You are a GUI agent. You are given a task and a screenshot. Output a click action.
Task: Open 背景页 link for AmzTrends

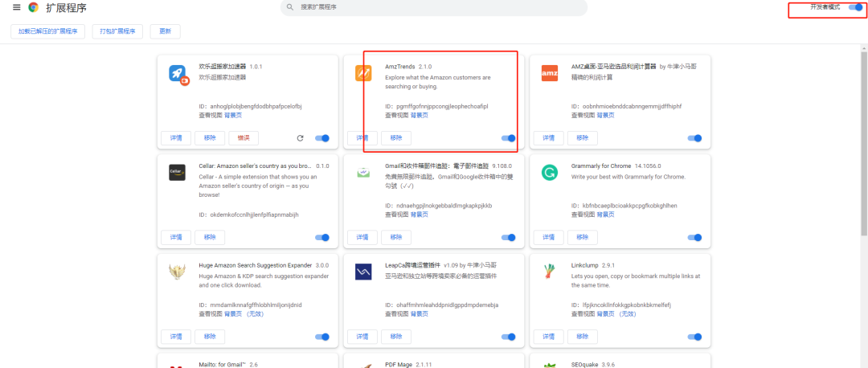click(419, 115)
